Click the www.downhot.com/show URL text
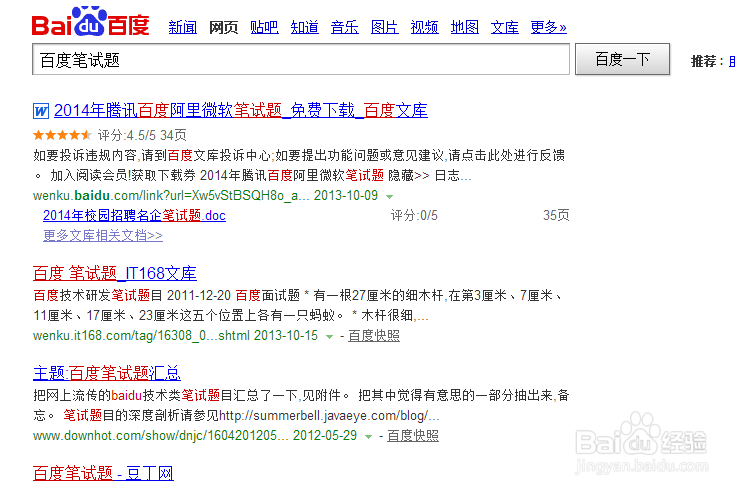751x492 pixels. pyautogui.click(x=160, y=435)
